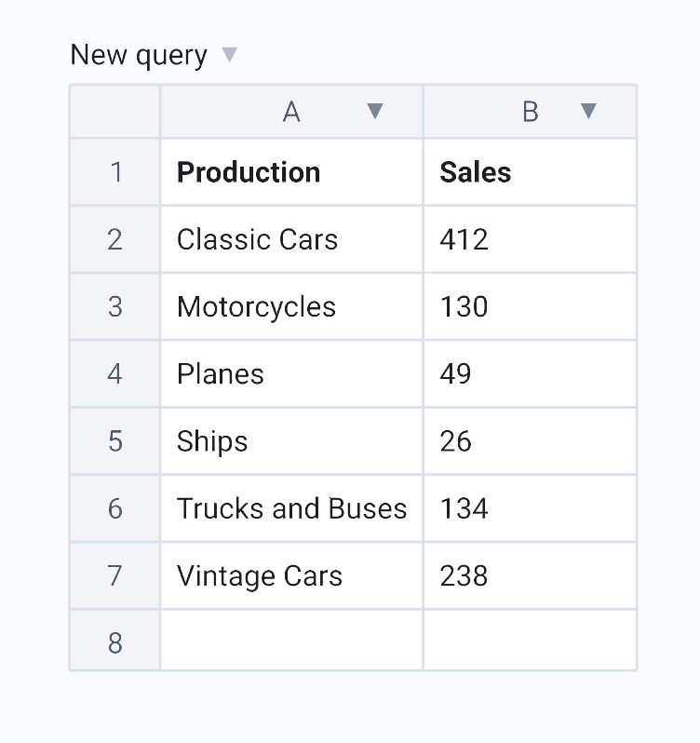
Task: Open the New query dropdown arrow
Action: pos(229,55)
